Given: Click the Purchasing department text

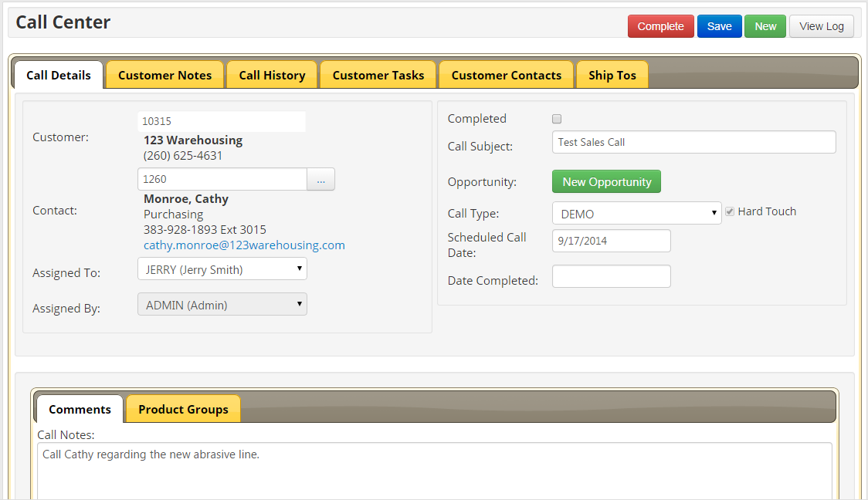Looking at the screenshot, I should click(173, 215).
